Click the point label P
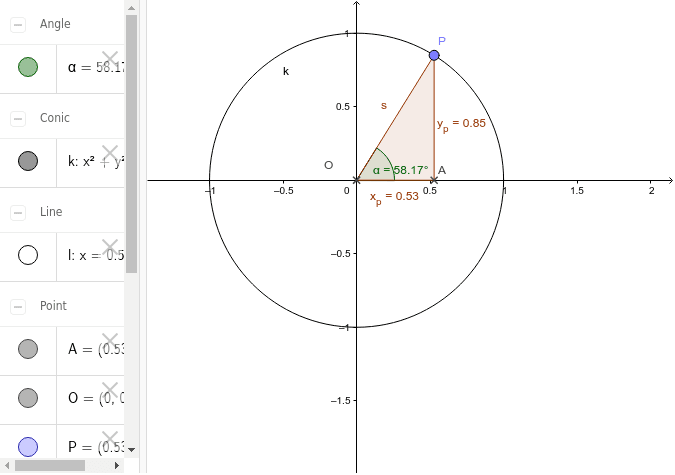This screenshot has height=475, width=675. [442, 41]
